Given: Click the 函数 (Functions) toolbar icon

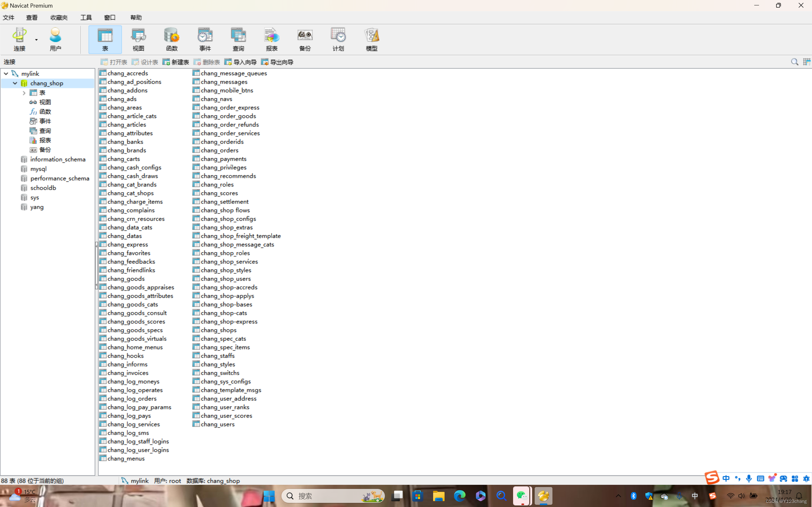Looking at the screenshot, I should 171,39.
